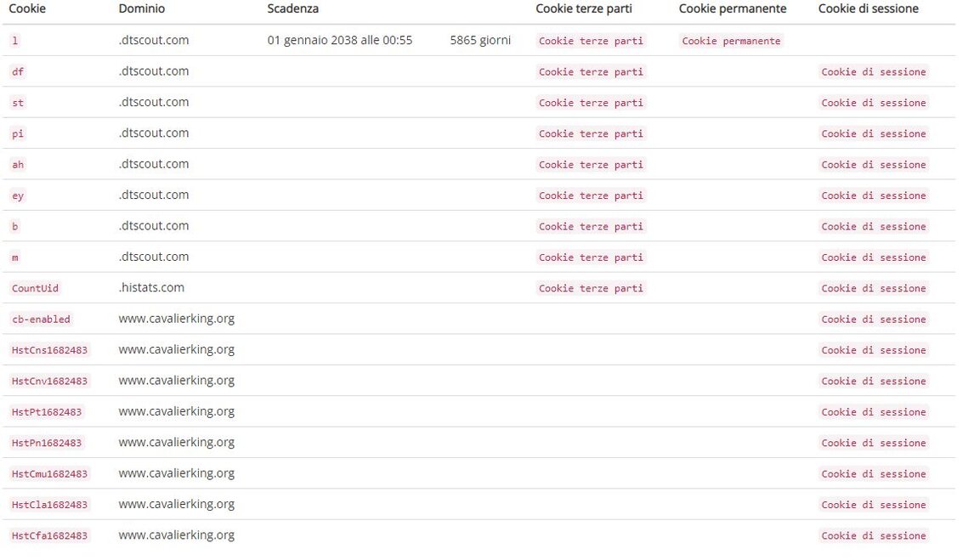The width and height of the screenshot is (963, 560).
Task: Select the HstCfa1682483 cookie name
Action: [x=50, y=535]
